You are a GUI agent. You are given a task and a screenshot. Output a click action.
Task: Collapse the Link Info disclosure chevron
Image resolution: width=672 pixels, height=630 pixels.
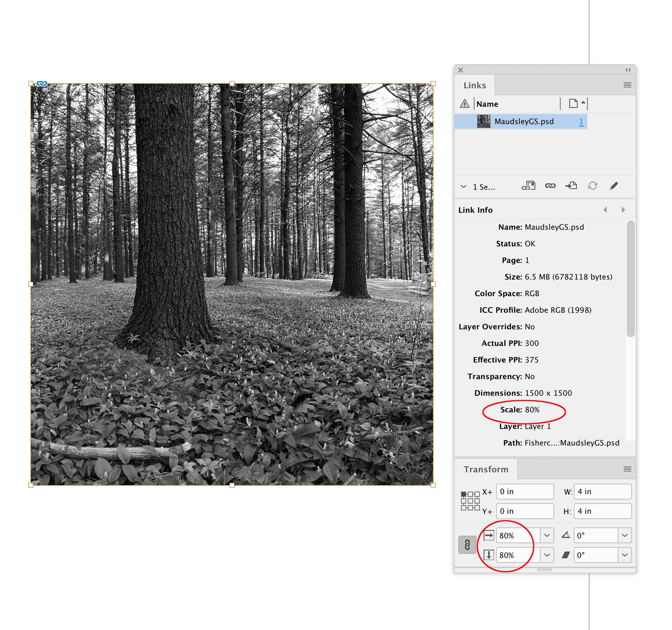pyautogui.click(x=464, y=186)
